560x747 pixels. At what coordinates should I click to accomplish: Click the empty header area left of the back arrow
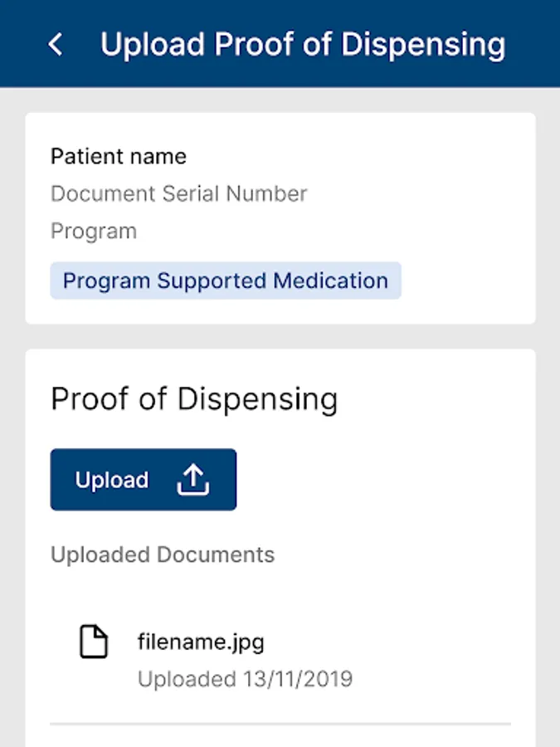click(18, 44)
